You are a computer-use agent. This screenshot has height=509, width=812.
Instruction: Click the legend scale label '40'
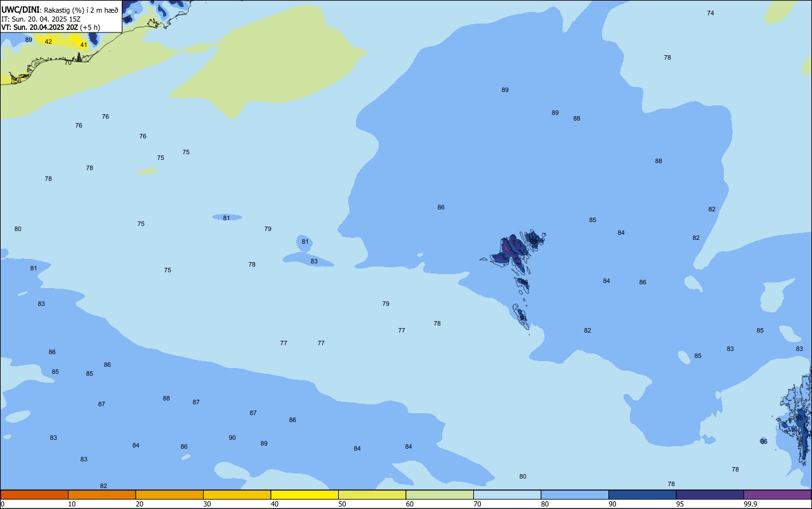coord(274,504)
